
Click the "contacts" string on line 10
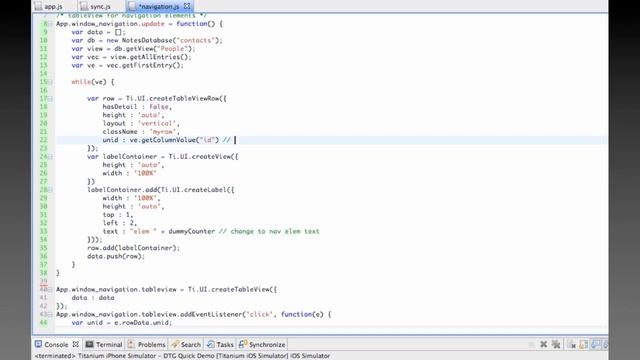click(x=196, y=40)
